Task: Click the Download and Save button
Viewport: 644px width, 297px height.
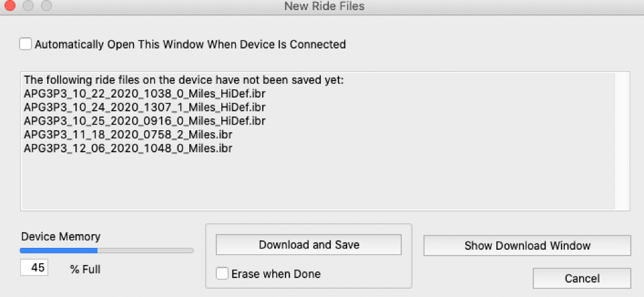Action: point(309,245)
